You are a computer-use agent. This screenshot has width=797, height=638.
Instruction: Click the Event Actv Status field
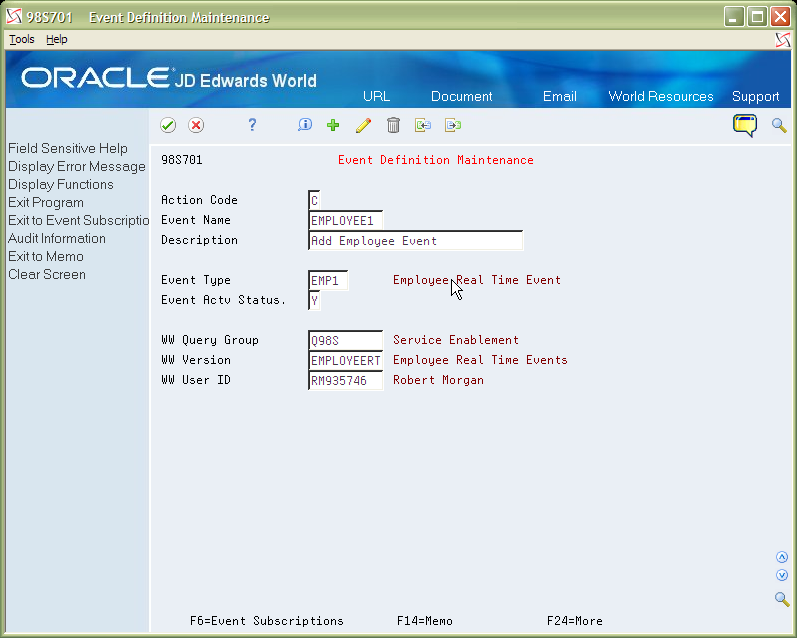tap(314, 300)
